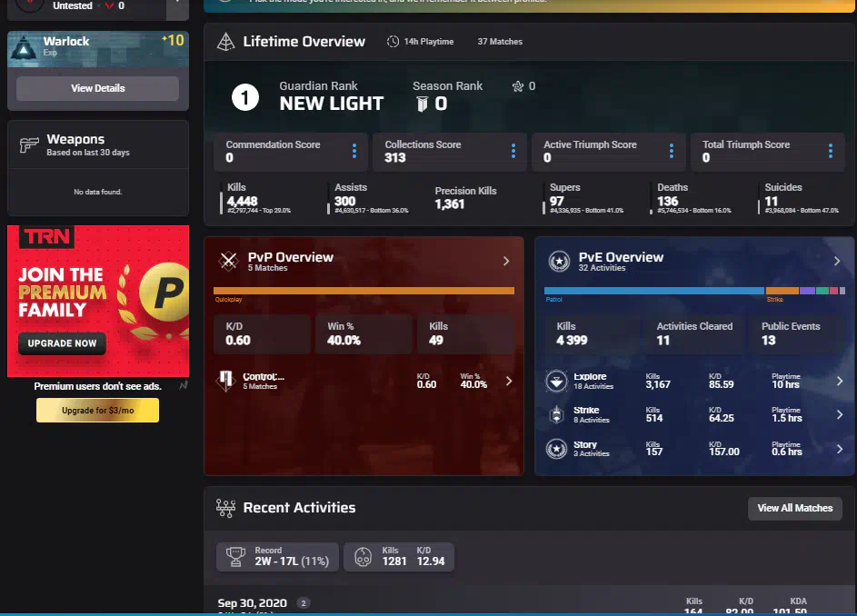Image resolution: width=857 pixels, height=616 pixels.
Task: Open Total Triumph Score three-dot menu
Action: click(x=830, y=151)
